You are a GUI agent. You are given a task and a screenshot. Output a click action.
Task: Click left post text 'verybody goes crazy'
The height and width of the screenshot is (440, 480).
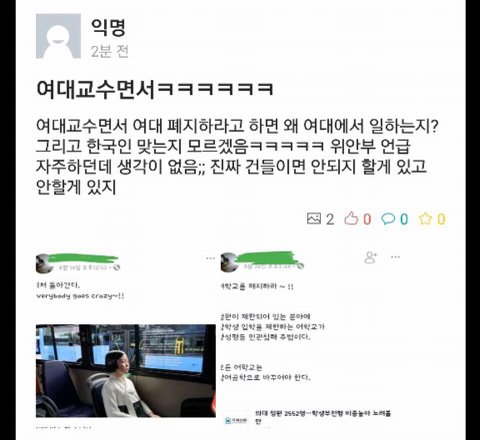[x=80, y=296]
